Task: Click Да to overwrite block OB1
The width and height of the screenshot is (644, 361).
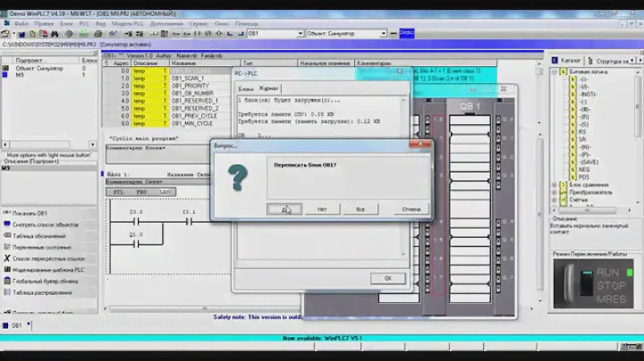Action: pyautogui.click(x=284, y=208)
